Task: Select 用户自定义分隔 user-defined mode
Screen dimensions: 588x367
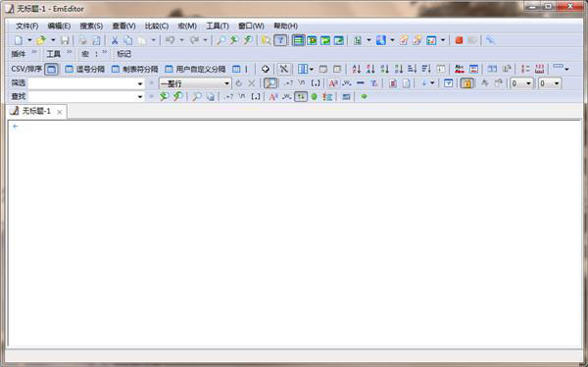Action: tap(195, 69)
